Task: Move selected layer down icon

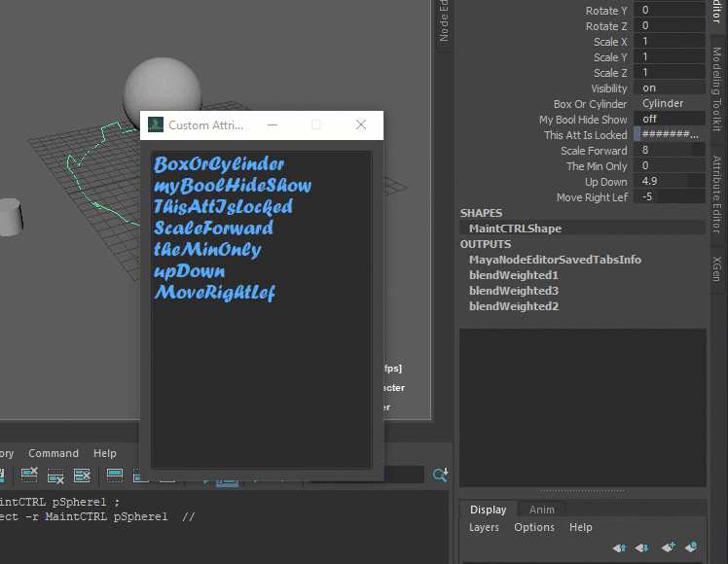Action: [x=642, y=547]
